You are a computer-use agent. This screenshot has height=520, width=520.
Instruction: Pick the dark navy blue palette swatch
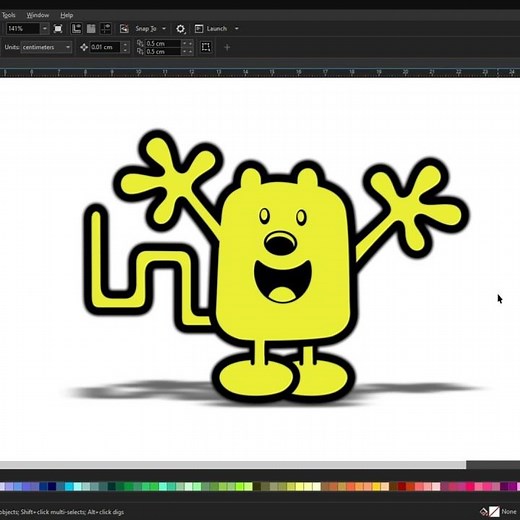coord(52,487)
